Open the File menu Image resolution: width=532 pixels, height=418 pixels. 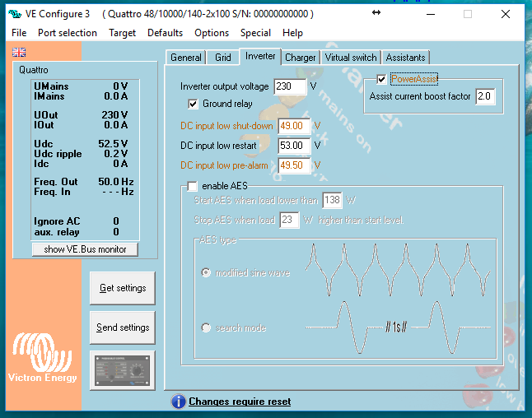[x=19, y=33]
